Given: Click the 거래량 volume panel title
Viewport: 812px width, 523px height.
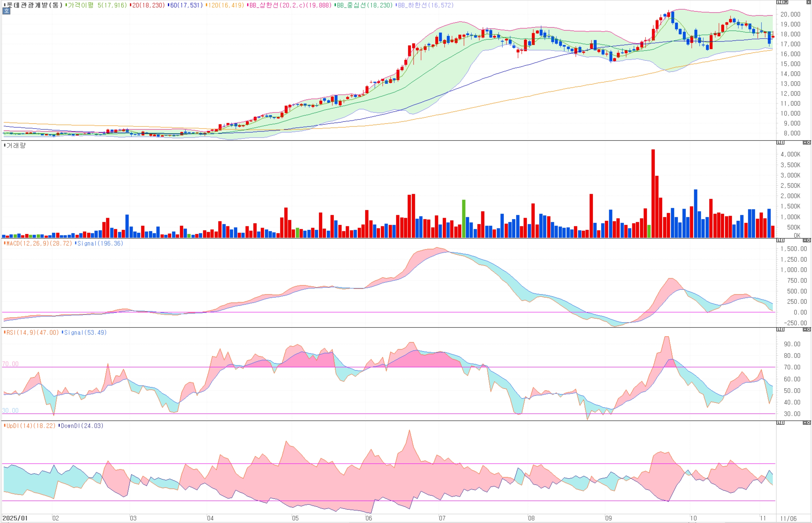Looking at the screenshot, I should pos(16,145).
